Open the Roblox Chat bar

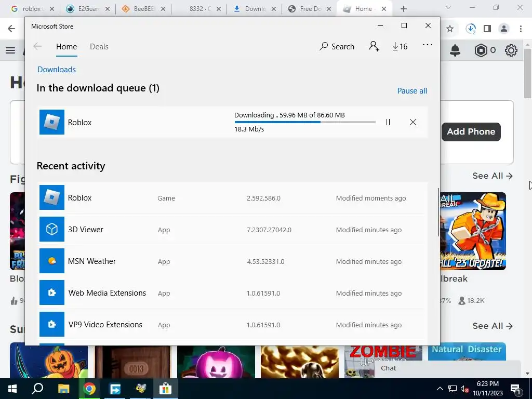(x=448, y=368)
